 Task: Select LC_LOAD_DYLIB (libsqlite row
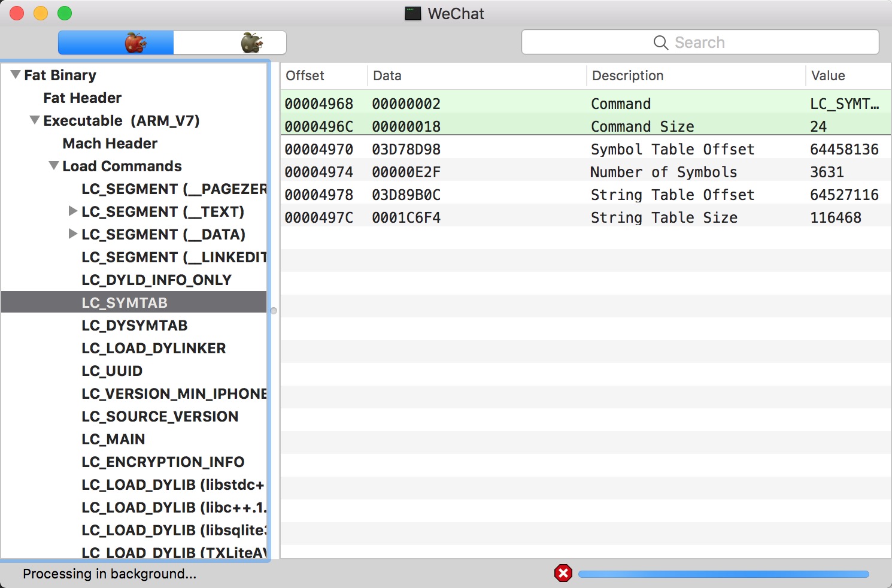(x=134, y=530)
